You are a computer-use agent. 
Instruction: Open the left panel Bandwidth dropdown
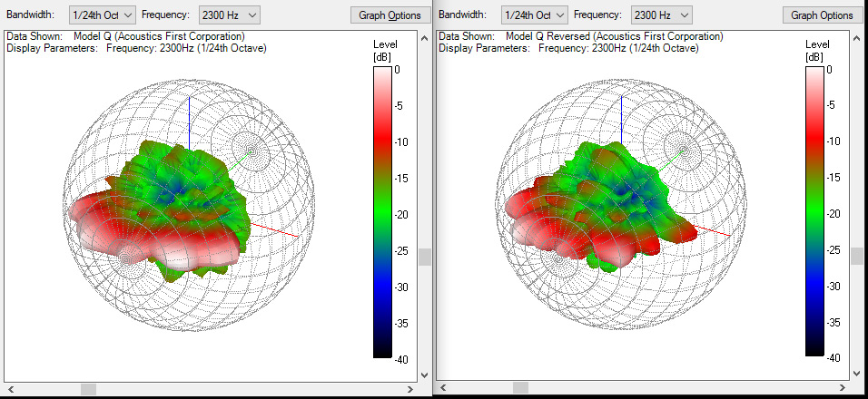103,15
